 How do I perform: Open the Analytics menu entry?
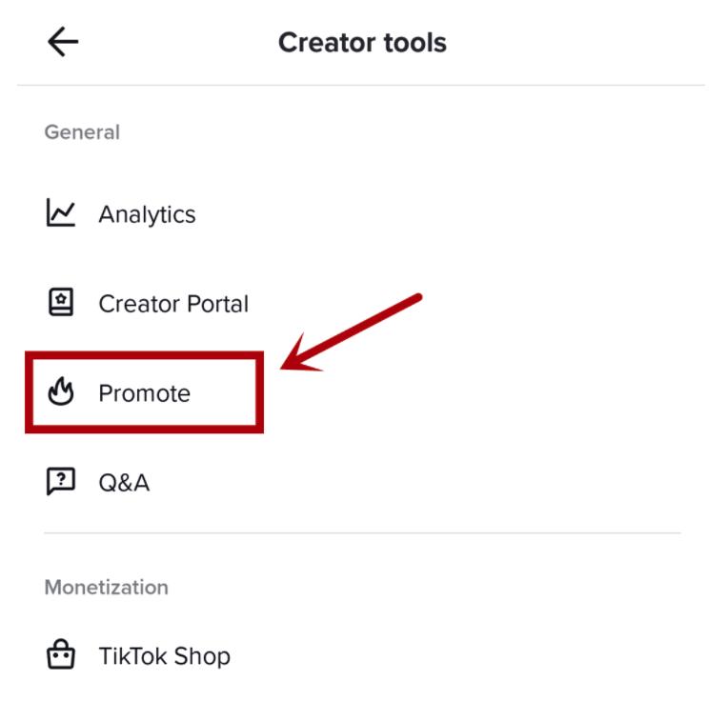coord(147,214)
